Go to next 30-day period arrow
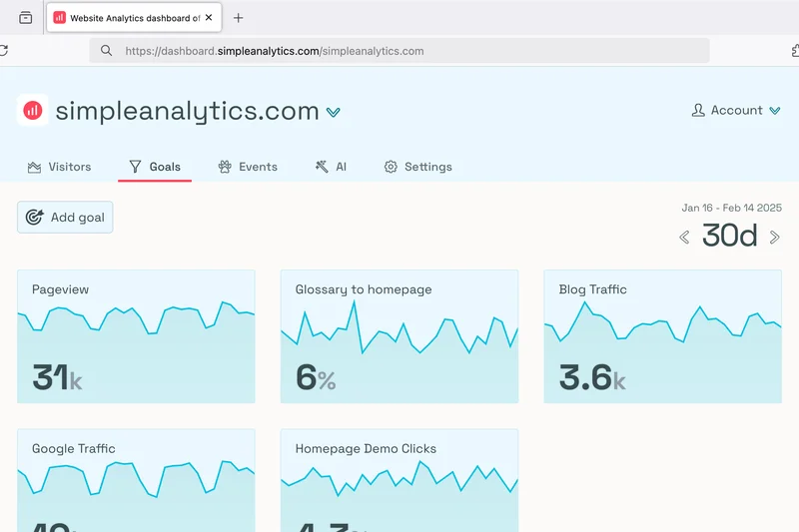Image resolution: width=799 pixels, height=532 pixels. (x=775, y=237)
